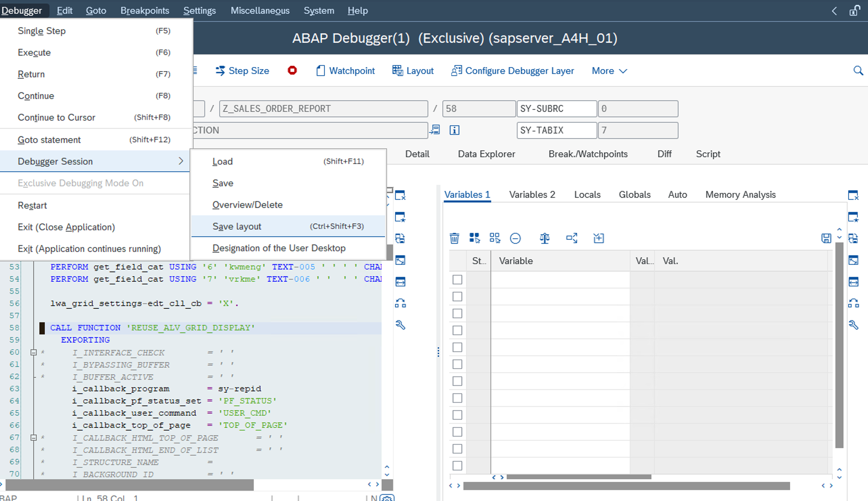This screenshot has width=868, height=501.
Task: Tick the seventh variable row checkbox
Action: click(457, 381)
